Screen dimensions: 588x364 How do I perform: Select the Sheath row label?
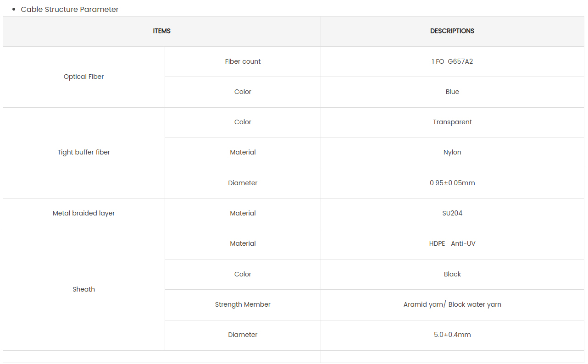click(84, 289)
